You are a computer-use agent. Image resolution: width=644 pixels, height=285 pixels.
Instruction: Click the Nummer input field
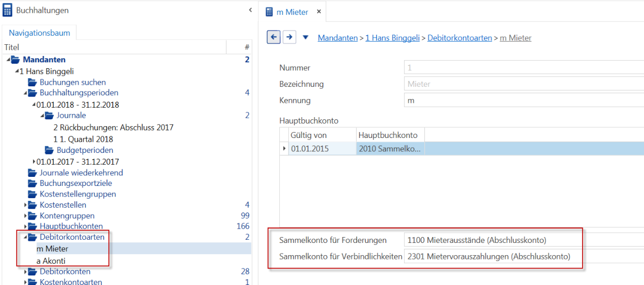click(x=524, y=68)
